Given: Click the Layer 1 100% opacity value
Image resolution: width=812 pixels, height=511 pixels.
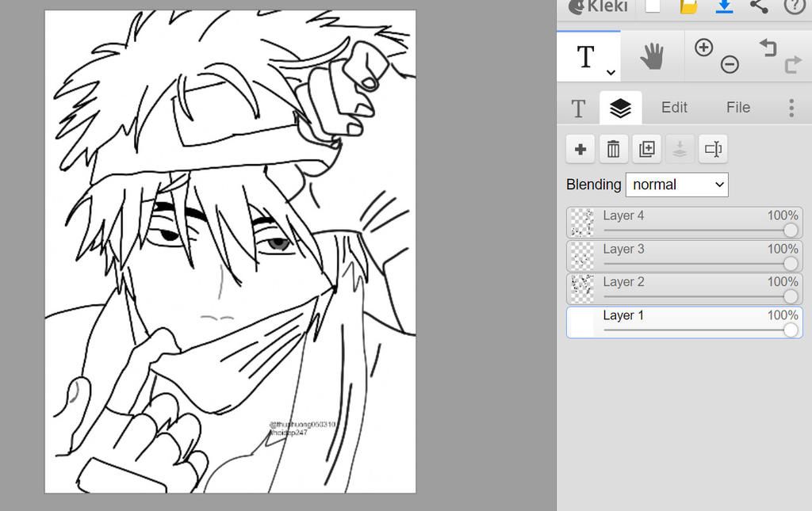Looking at the screenshot, I should 783,315.
